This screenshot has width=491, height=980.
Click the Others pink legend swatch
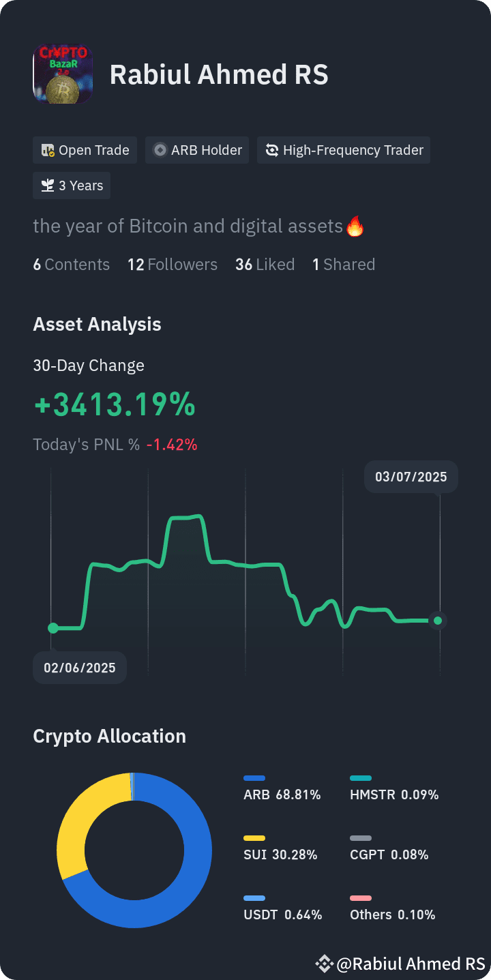pos(361,898)
